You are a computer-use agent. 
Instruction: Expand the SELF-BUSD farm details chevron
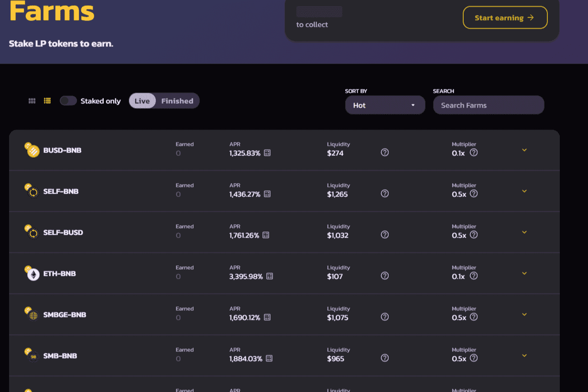pyautogui.click(x=524, y=232)
